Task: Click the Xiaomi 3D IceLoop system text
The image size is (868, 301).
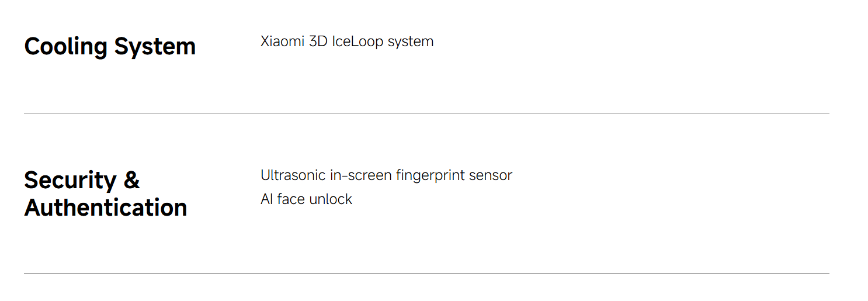Action: pos(347,41)
